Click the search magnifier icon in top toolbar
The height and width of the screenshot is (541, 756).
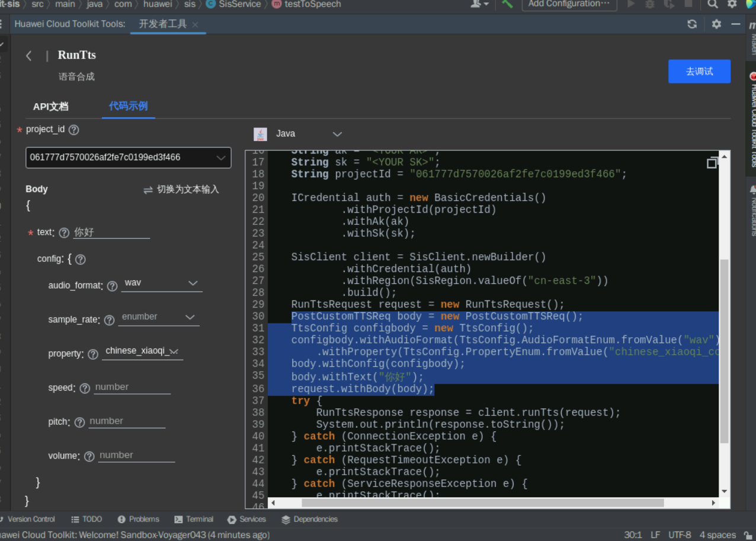click(x=713, y=4)
